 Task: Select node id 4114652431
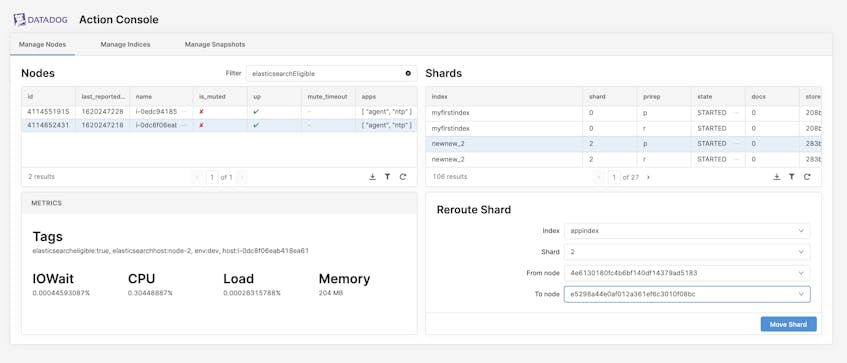48,125
